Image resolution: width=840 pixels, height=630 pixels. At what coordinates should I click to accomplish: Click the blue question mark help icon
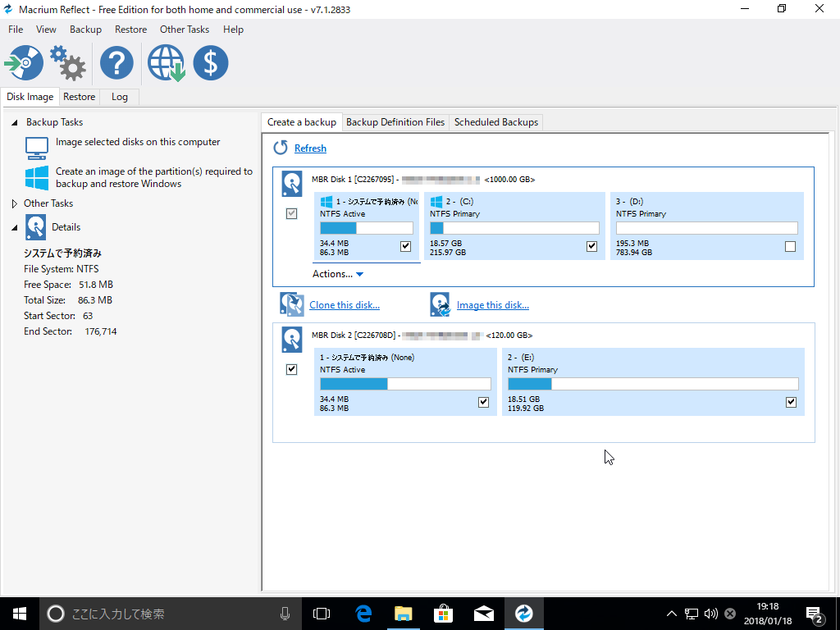(x=116, y=62)
